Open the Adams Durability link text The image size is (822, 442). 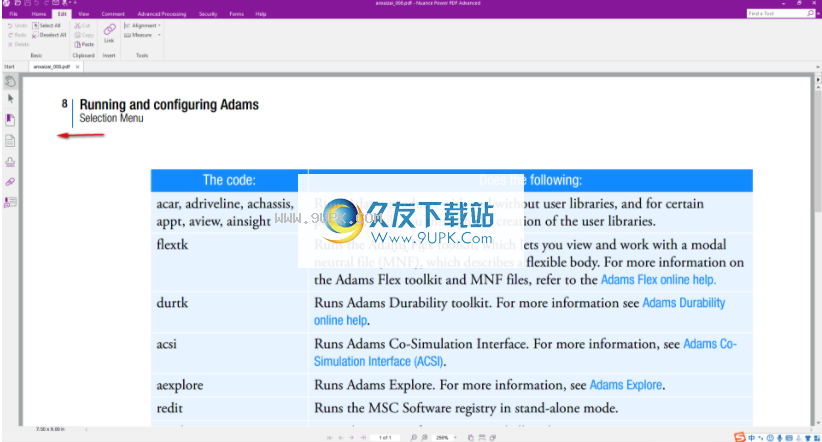point(684,303)
